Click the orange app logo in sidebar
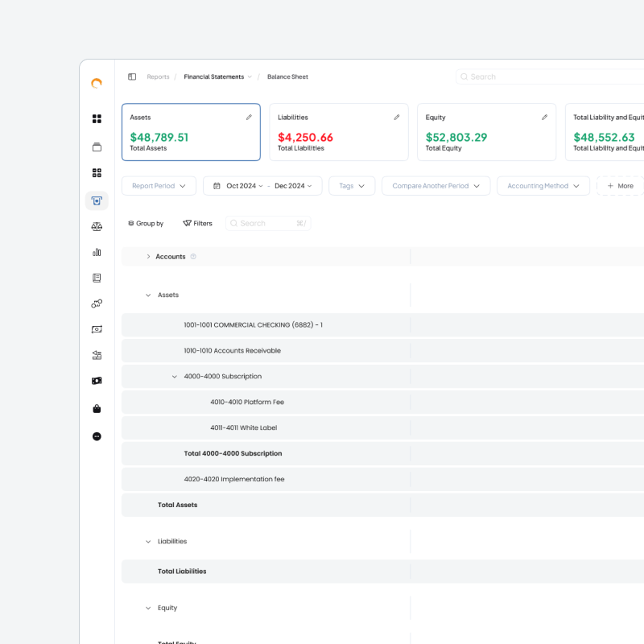The image size is (644, 644). pyautogui.click(x=97, y=84)
